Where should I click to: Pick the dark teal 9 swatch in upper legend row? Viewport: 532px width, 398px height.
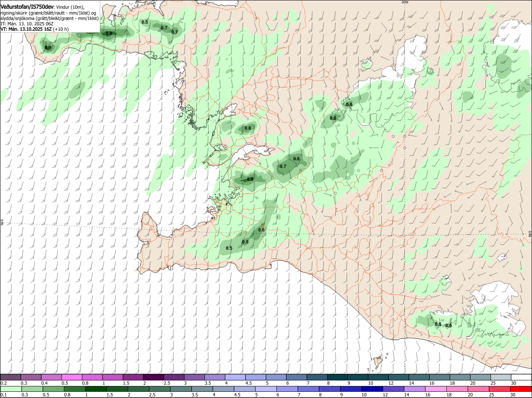pyautogui.click(x=358, y=377)
